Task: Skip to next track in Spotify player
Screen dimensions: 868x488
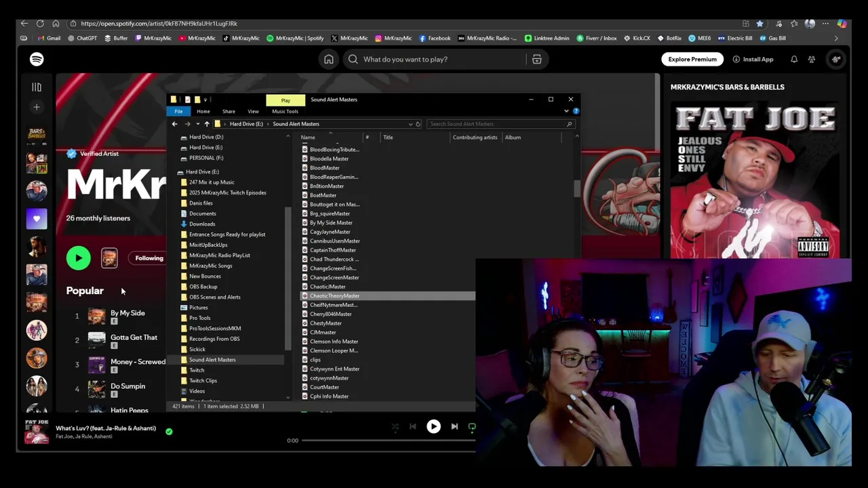Action: tap(454, 426)
